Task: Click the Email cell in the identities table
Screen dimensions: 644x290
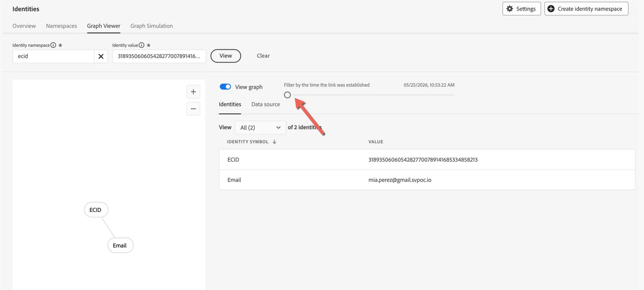Action: pos(234,180)
